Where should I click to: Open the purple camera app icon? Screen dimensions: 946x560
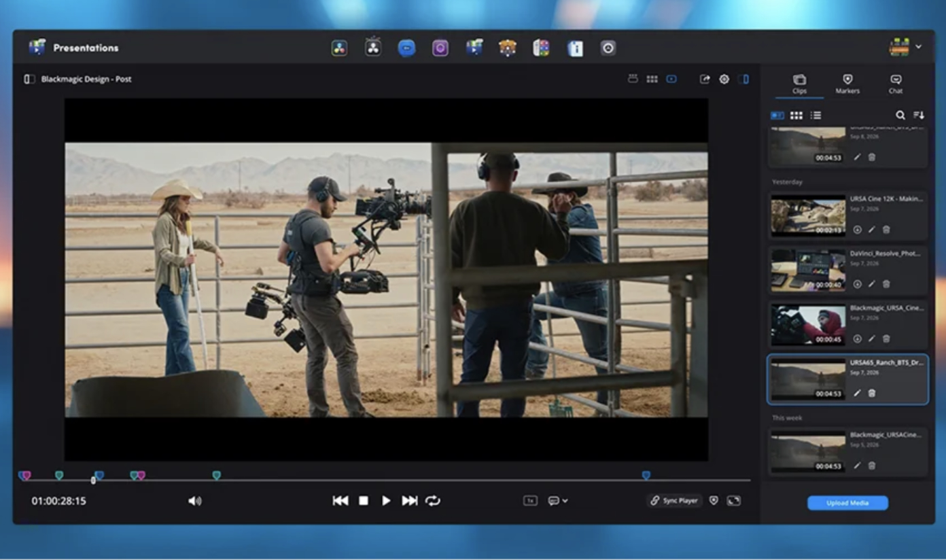440,48
